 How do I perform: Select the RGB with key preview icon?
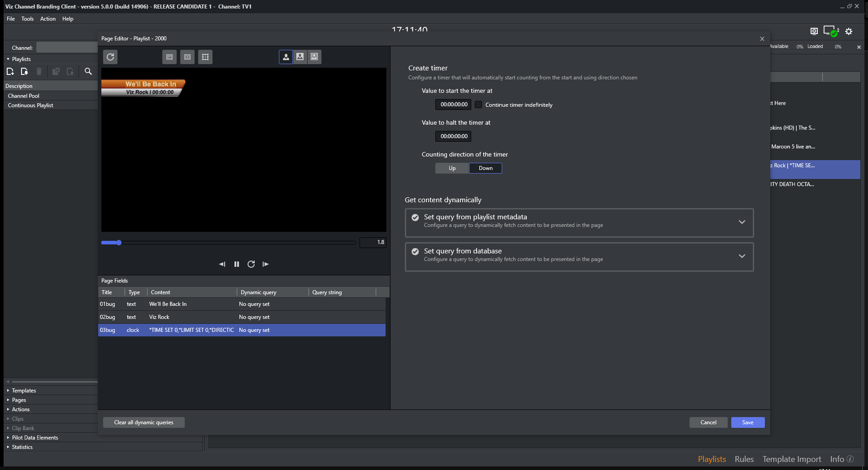coord(300,57)
